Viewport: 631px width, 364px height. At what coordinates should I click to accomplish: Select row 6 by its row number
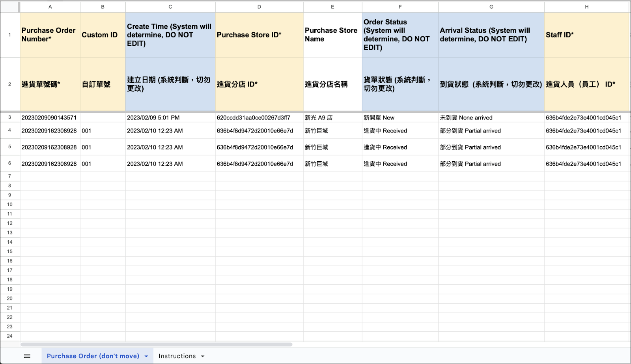click(10, 163)
